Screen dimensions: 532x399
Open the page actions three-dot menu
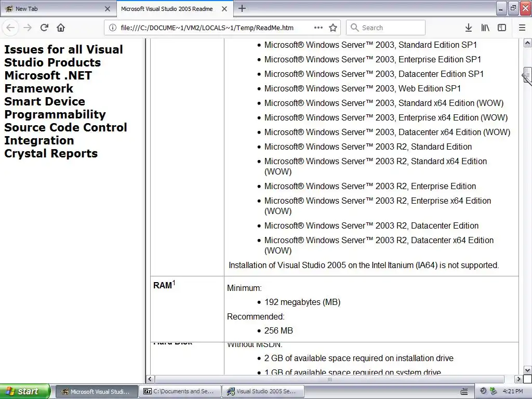318,28
